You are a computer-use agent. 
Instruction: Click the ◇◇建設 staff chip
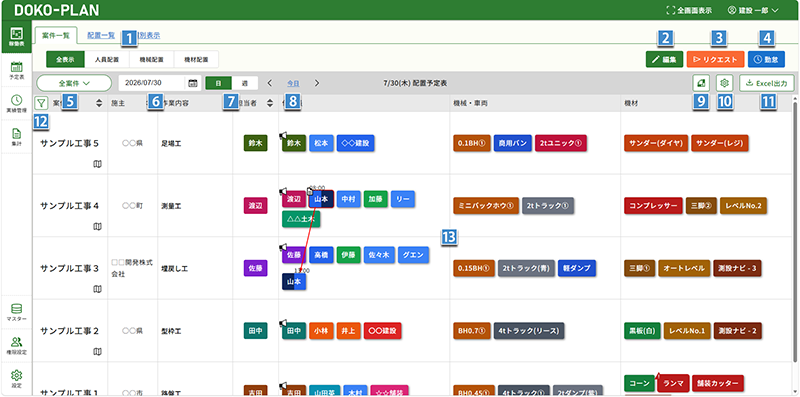coord(356,143)
